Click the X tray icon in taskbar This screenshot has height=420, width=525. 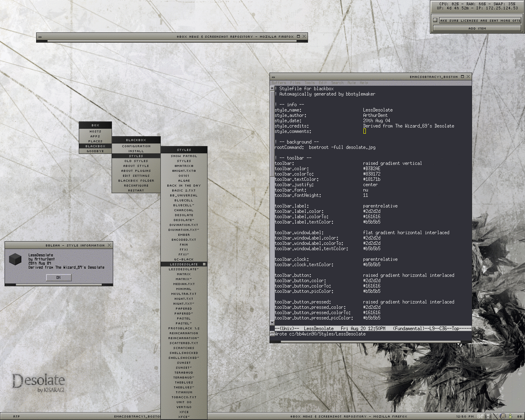coord(495,416)
